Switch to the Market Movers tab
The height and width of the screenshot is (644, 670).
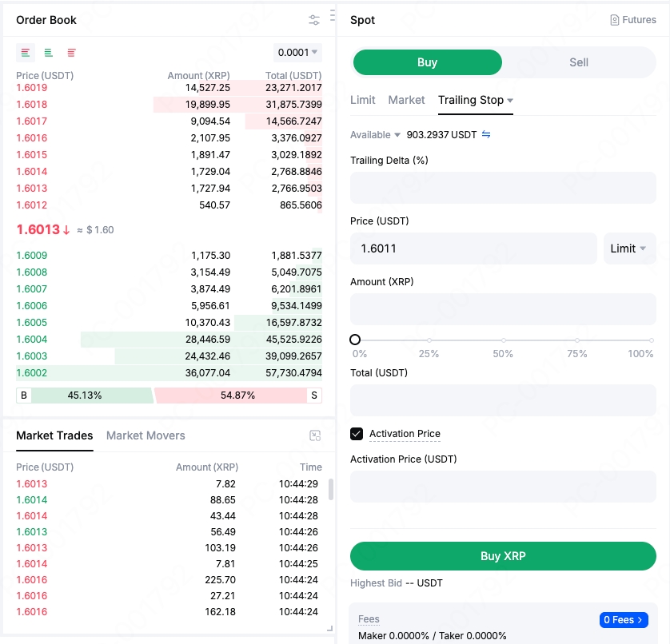(x=146, y=435)
